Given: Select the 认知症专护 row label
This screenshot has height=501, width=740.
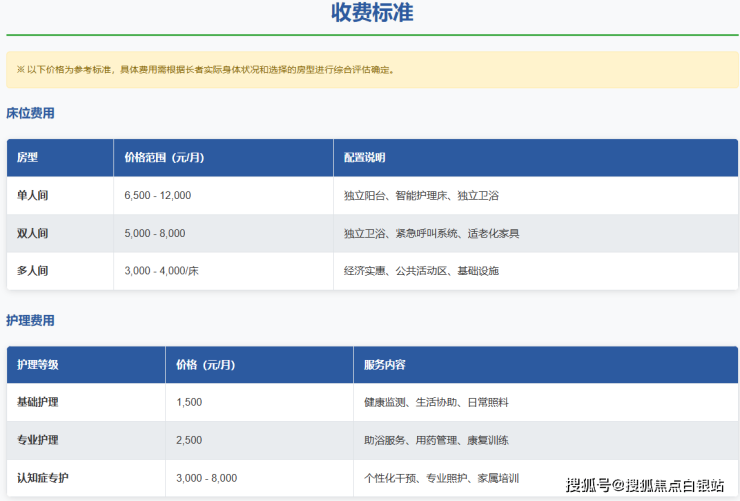Looking at the screenshot, I should [43, 478].
